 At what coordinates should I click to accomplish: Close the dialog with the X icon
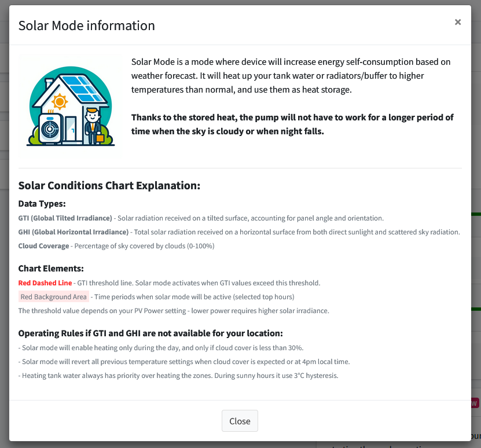click(458, 22)
